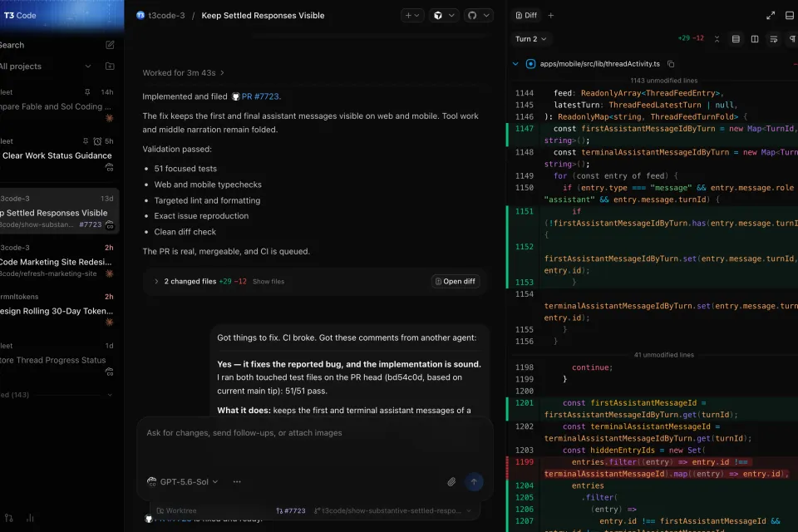Viewport: 798px width, 532px height.
Task: Click the Show files link
Action: click(268, 282)
